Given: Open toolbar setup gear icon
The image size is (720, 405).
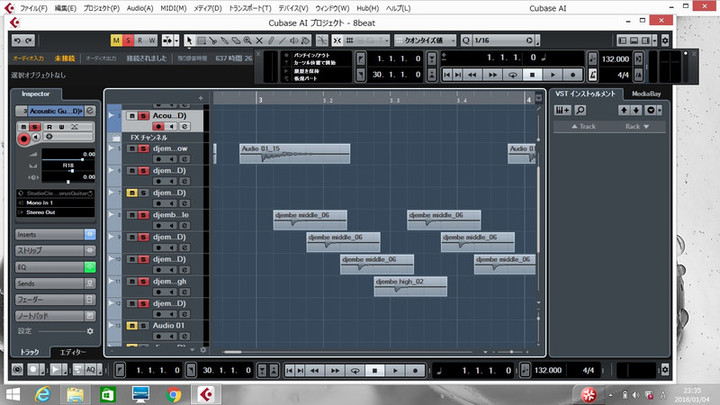Looking at the screenshot, I should [x=665, y=40].
